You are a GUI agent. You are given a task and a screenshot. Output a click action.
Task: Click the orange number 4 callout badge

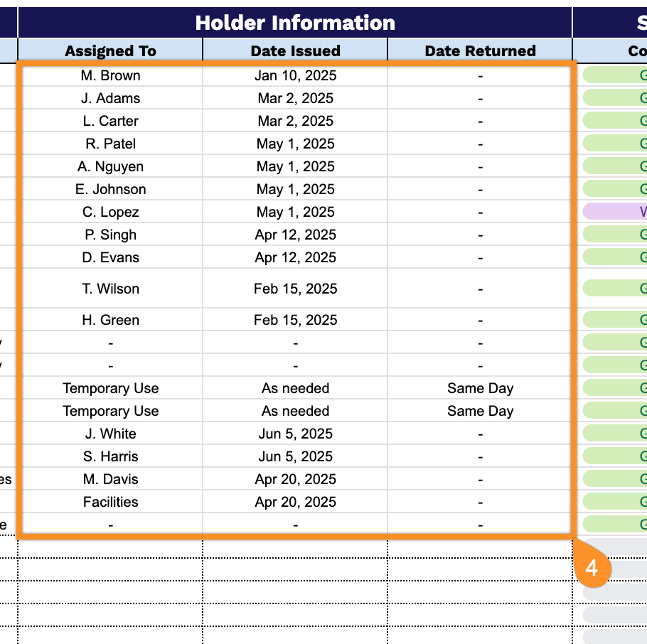click(x=592, y=569)
